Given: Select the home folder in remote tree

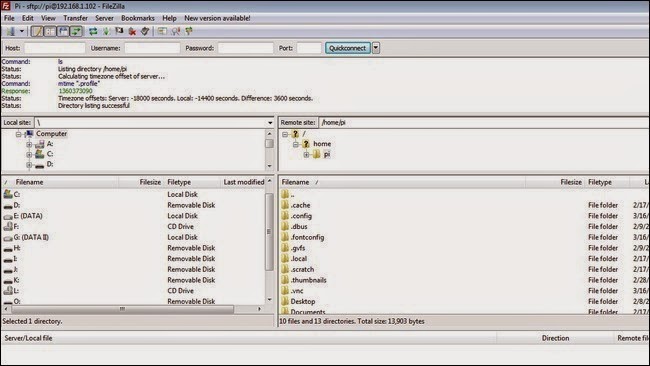Looking at the screenshot, I should 322,144.
